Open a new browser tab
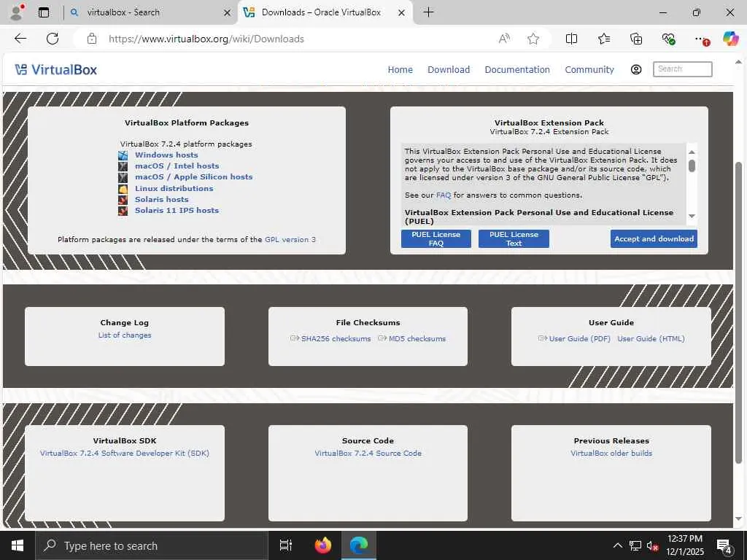 point(428,12)
